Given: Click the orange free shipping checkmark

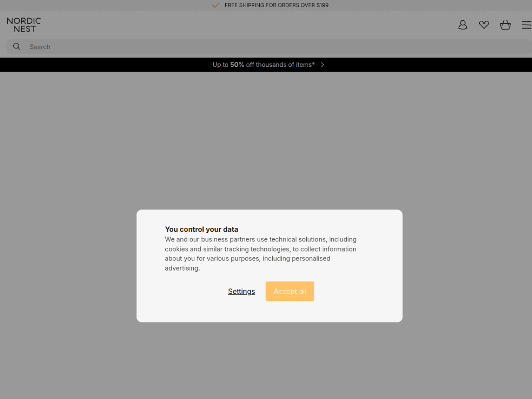Looking at the screenshot, I should pyautogui.click(x=215, y=5).
